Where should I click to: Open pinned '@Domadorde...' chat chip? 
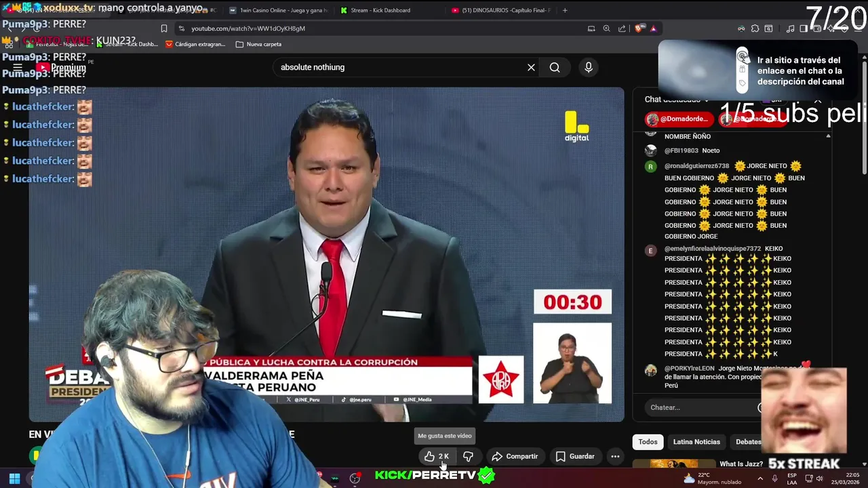[679, 119]
